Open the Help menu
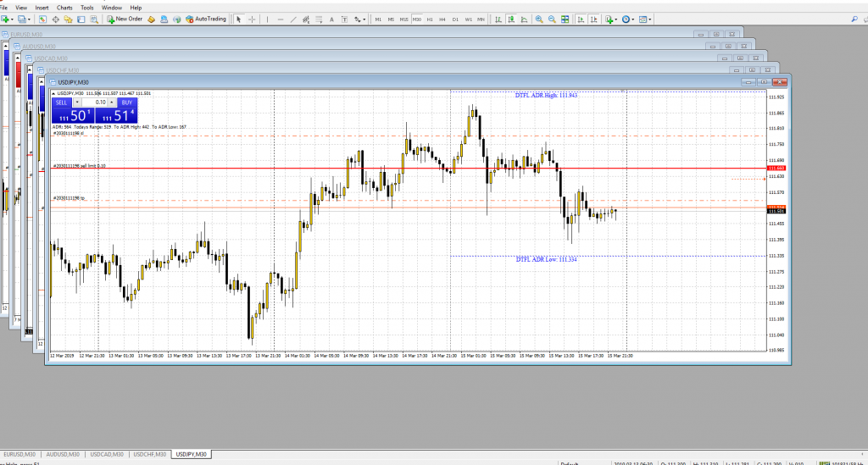868x465 pixels. (136, 8)
